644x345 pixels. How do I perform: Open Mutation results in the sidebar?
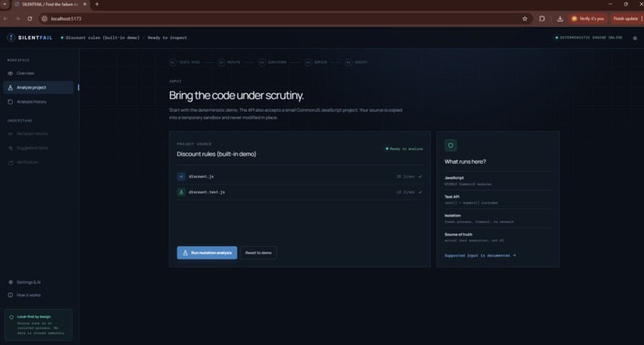click(x=38, y=134)
